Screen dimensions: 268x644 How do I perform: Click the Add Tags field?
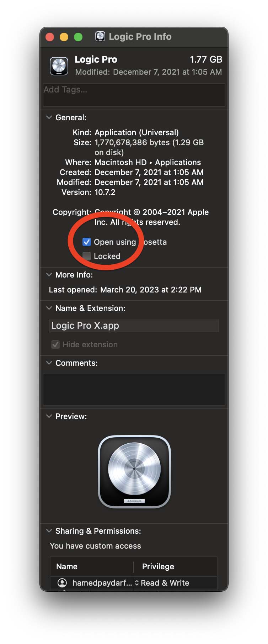point(134,95)
